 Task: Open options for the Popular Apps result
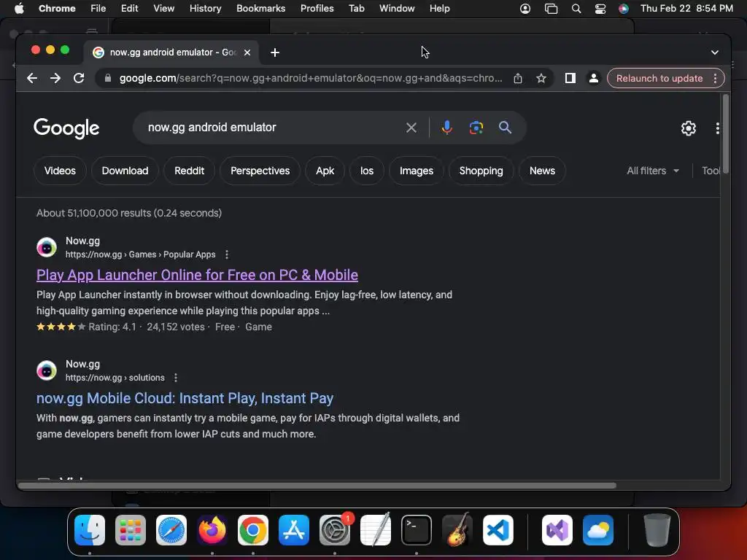[x=227, y=254]
